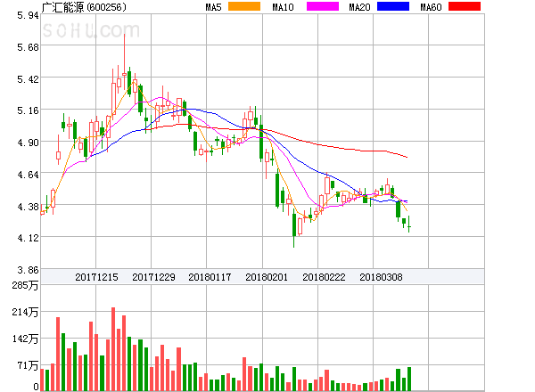The image size is (535, 392).
Task: Click the red MA60 legend color swatch
Action: (464, 7)
